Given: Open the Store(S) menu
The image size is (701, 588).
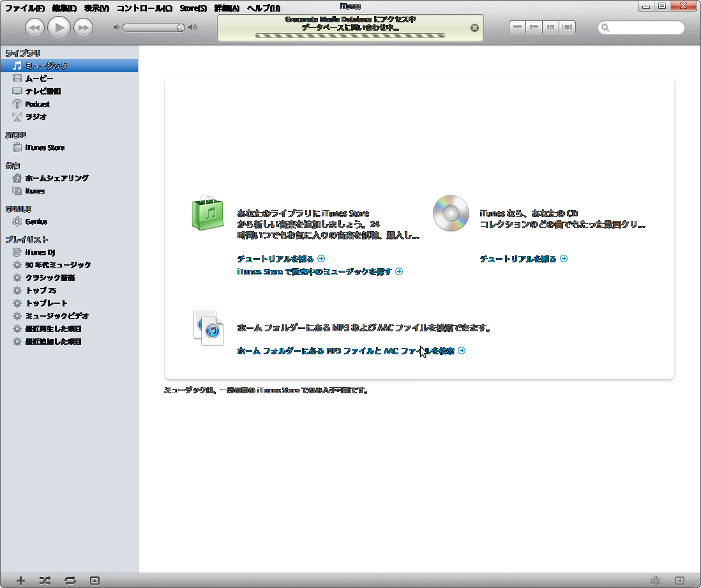Looking at the screenshot, I should (193, 8).
